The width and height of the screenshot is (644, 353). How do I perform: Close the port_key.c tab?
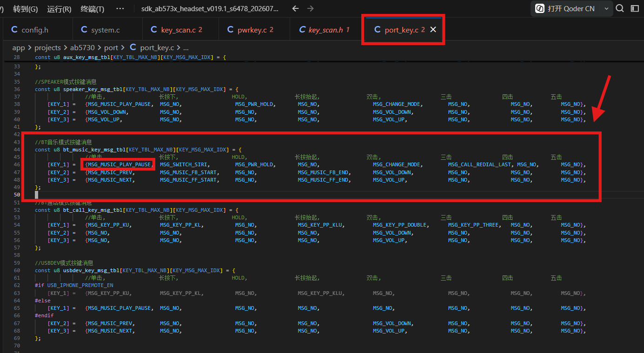point(433,30)
